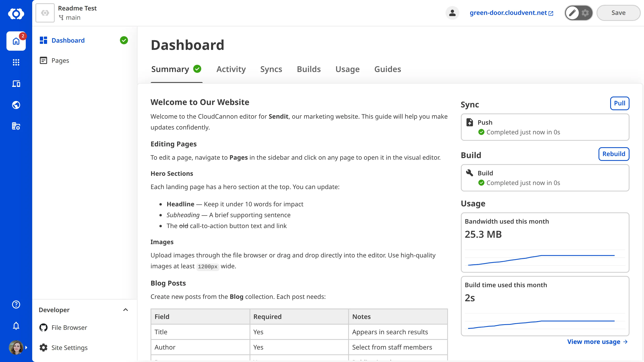Click the Author table cell
The width and height of the screenshot is (644, 362).
point(200,347)
